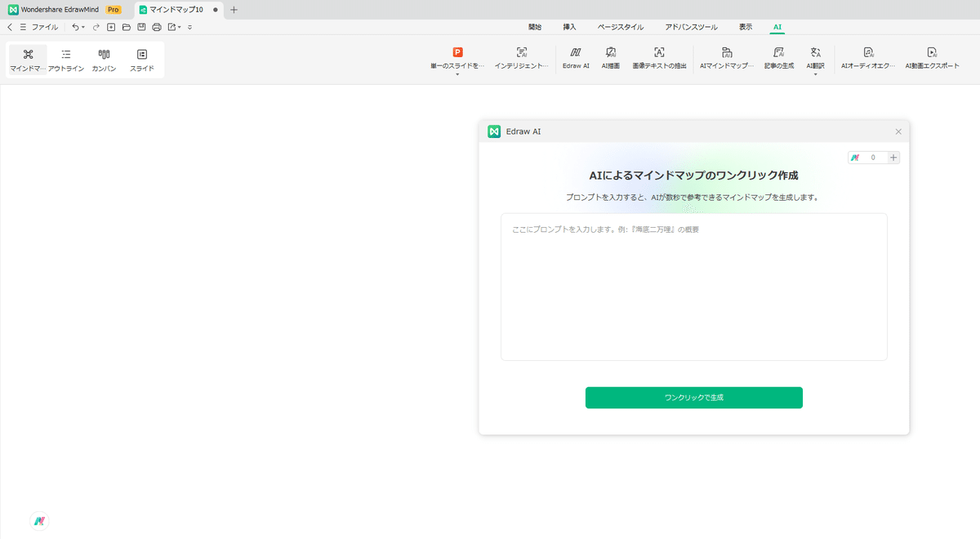Open the アドバンスツール tab

click(691, 27)
